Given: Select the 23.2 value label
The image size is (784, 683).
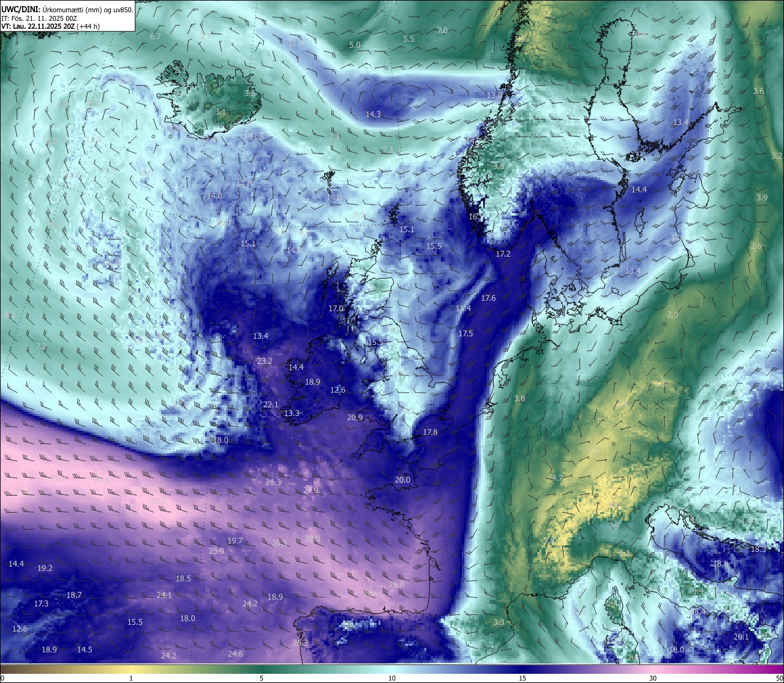Looking at the screenshot, I should point(265,361).
